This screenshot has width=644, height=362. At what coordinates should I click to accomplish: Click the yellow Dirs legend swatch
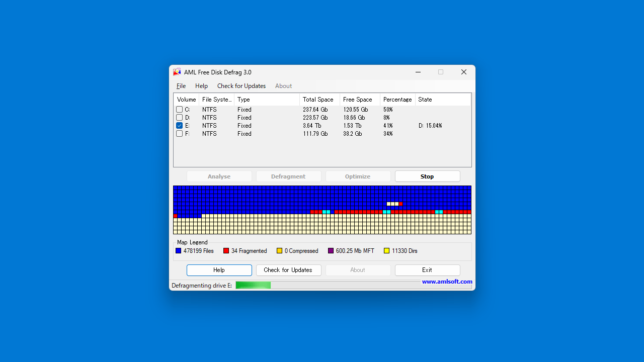tap(386, 251)
